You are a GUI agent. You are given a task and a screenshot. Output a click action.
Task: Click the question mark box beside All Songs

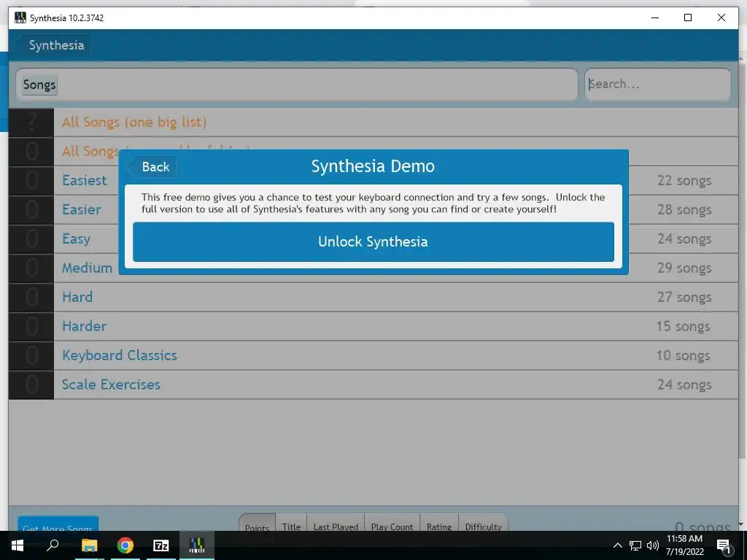click(31, 122)
